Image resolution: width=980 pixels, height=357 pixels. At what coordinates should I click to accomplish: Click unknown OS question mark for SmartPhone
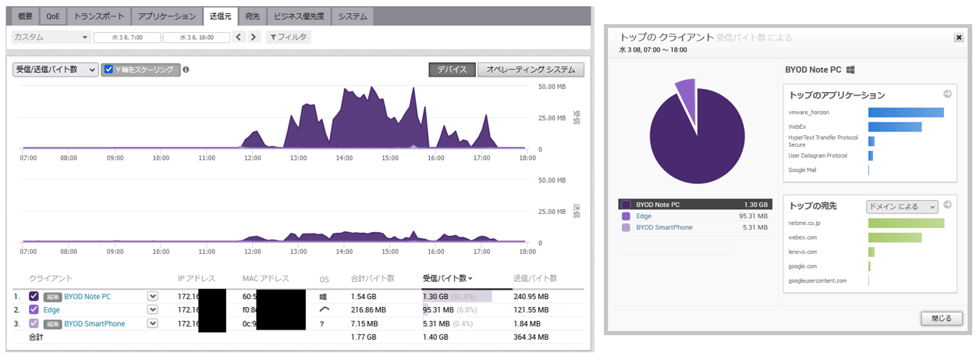(322, 323)
